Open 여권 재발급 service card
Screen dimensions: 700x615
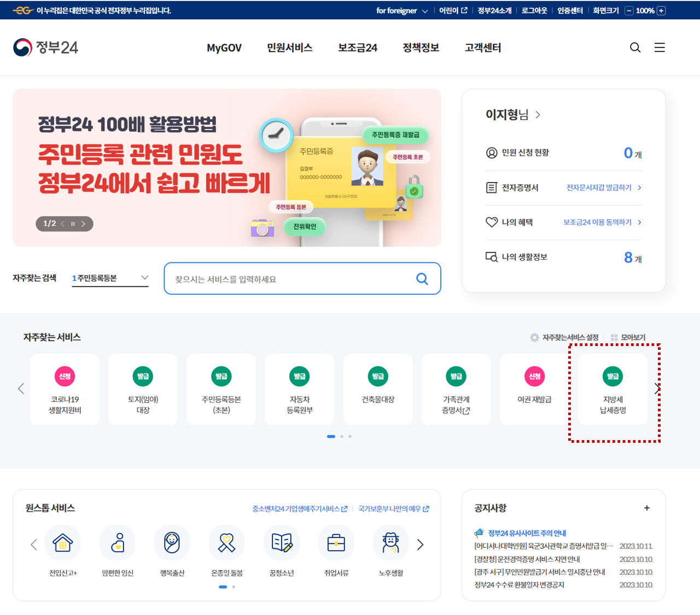coord(534,389)
